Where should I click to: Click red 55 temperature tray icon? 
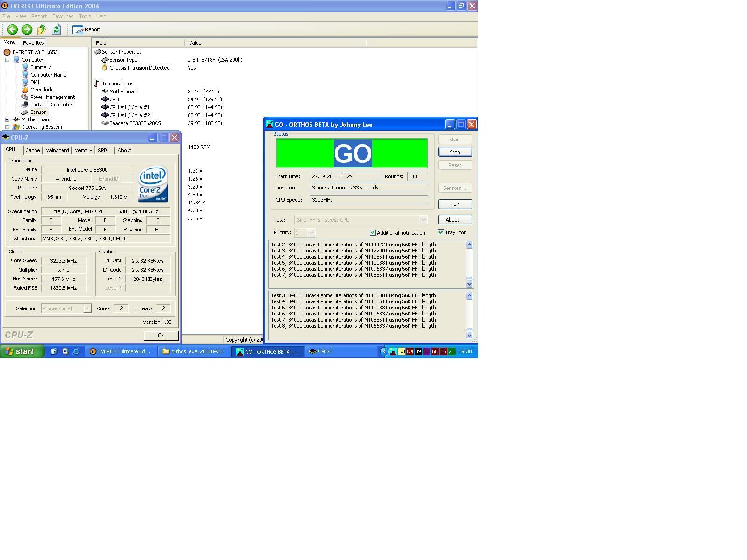click(x=443, y=351)
